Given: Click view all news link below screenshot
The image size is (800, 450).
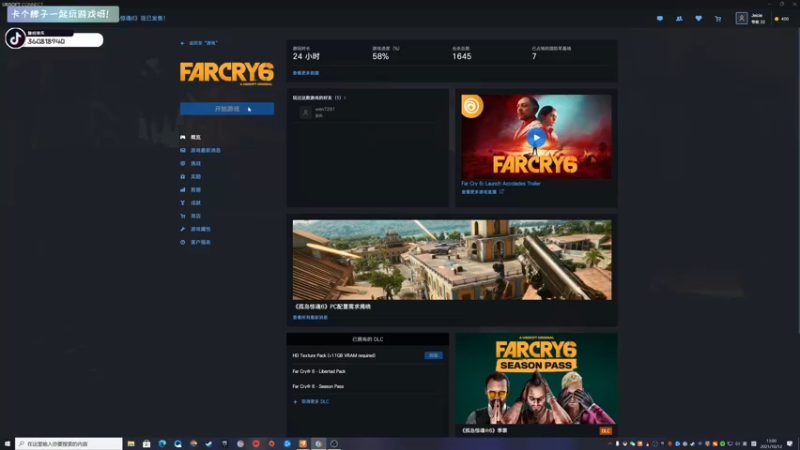Looking at the screenshot, I should pos(310,317).
